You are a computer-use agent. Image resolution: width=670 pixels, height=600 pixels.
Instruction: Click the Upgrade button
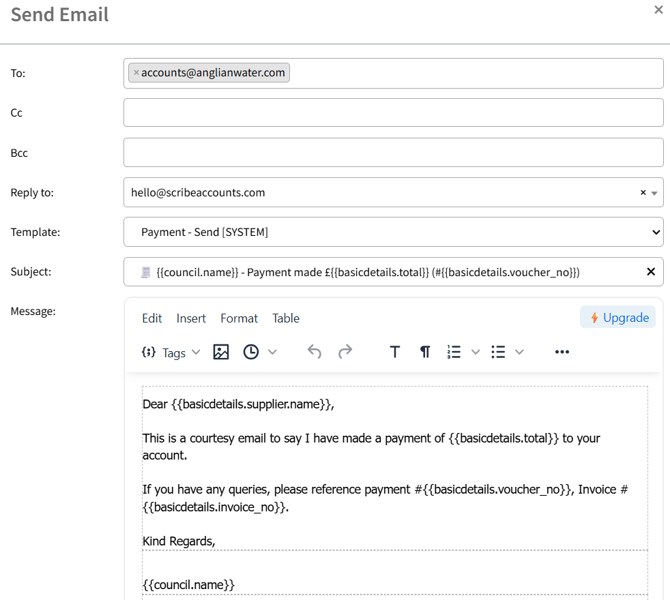617,317
